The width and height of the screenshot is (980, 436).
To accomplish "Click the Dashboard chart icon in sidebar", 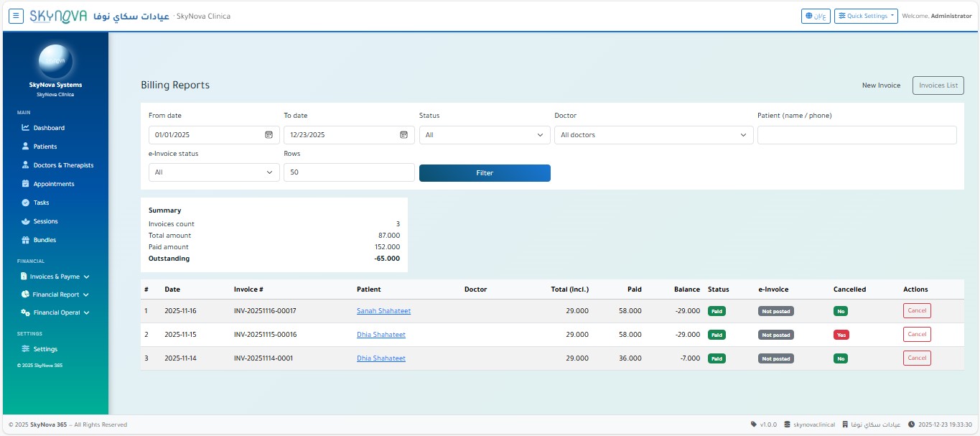I will (26, 128).
